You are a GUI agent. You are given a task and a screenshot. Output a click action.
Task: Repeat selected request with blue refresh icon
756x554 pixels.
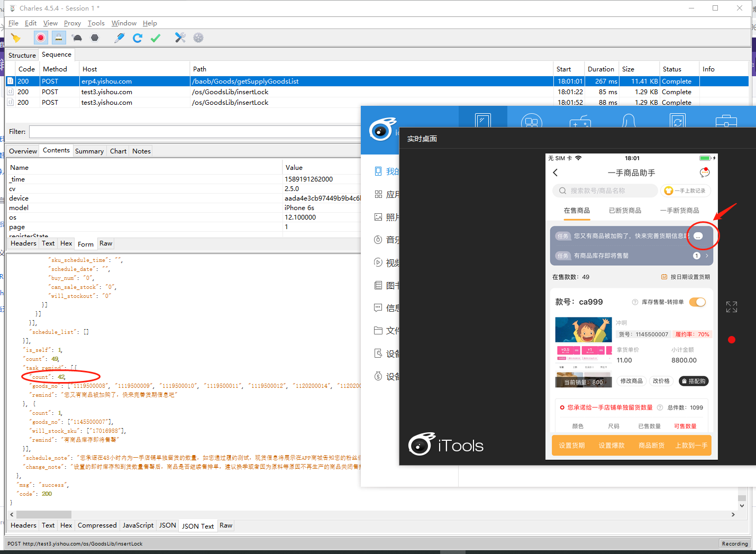[138, 38]
